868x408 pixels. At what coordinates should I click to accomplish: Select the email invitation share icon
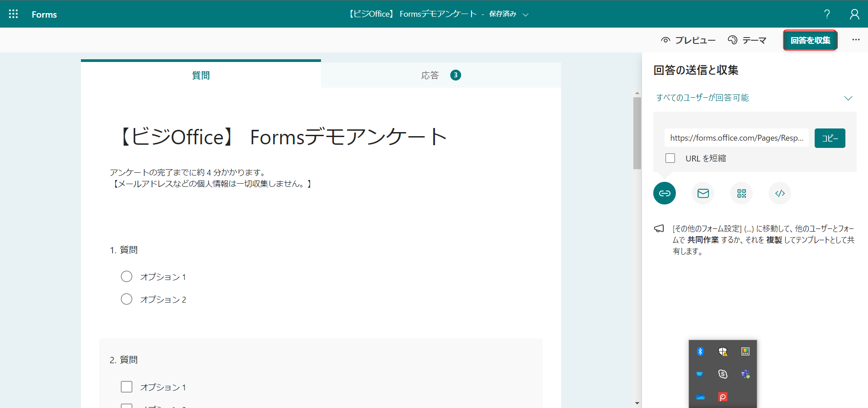(703, 193)
